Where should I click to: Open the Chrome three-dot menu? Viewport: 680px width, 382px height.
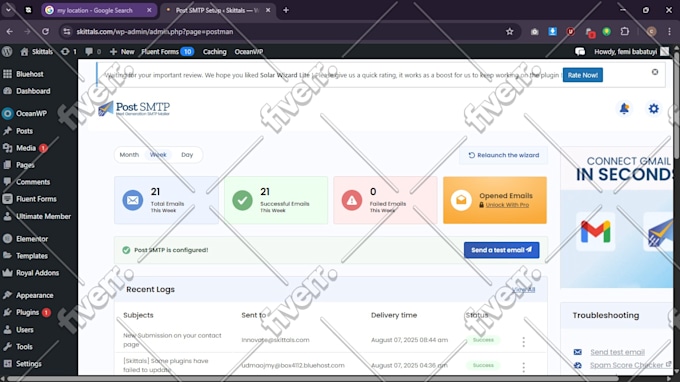tap(669, 32)
